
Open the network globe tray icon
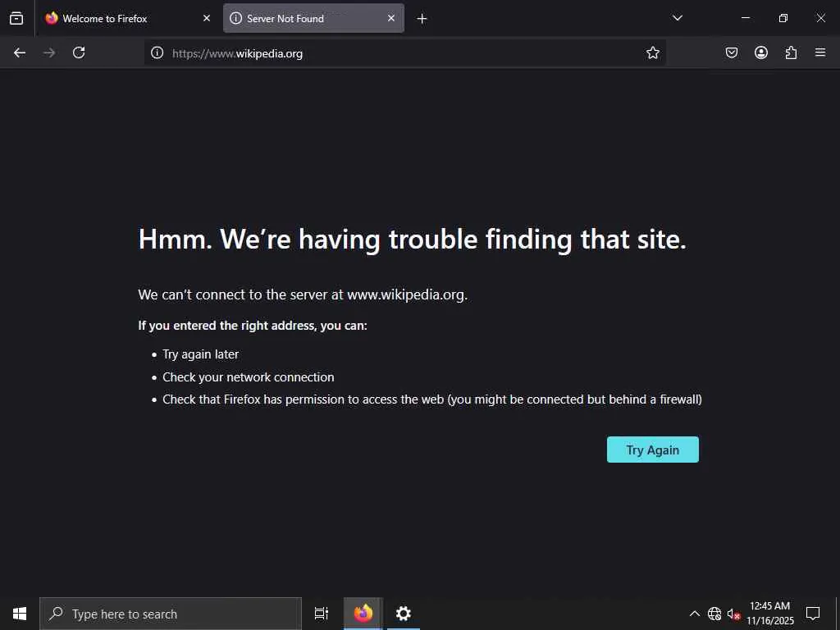tap(714, 614)
